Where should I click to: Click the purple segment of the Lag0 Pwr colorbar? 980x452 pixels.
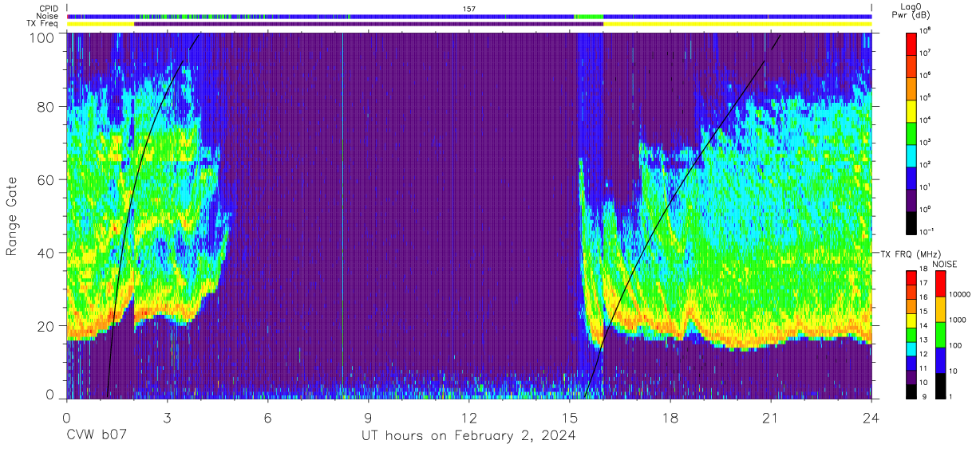(912, 199)
